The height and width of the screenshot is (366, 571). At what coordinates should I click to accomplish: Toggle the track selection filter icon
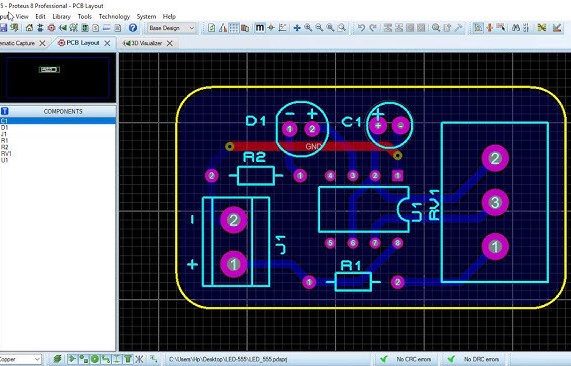point(106,359)
